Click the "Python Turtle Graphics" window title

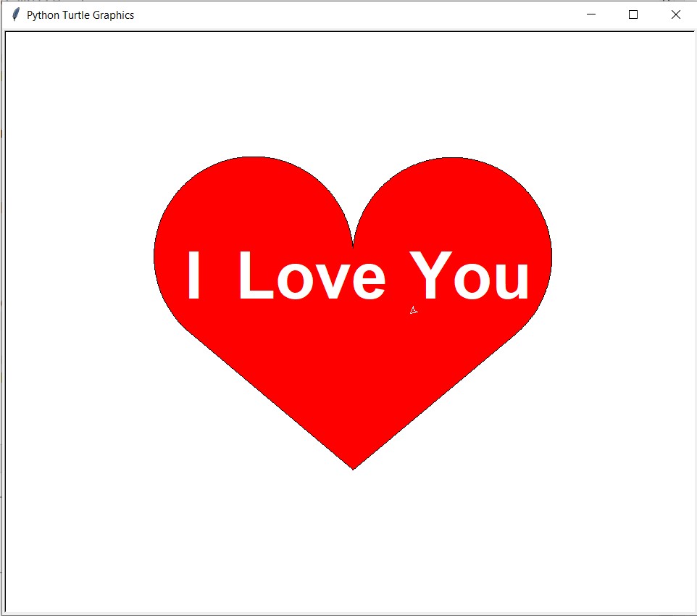[x=80, y=15]
